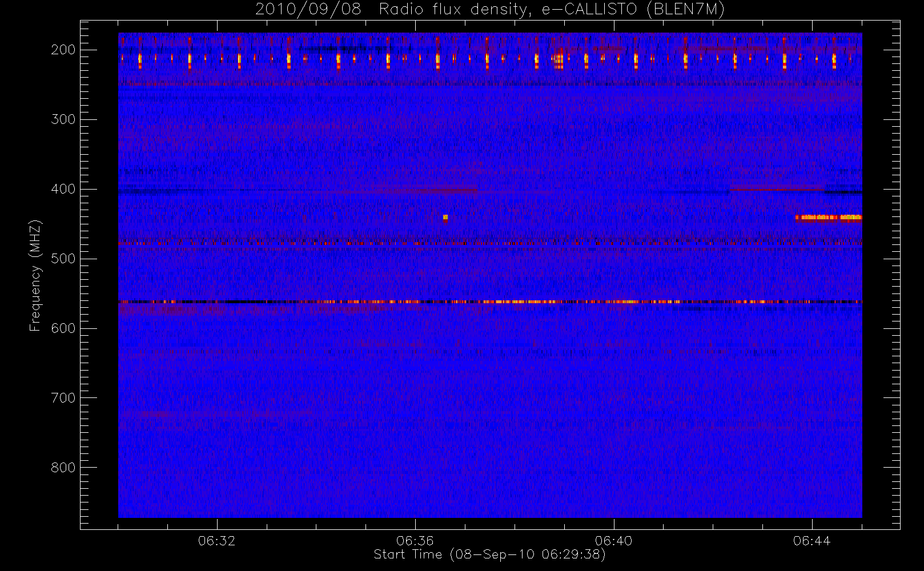
Task: Click the 400 frequency tick label
Action: point(63,189)
